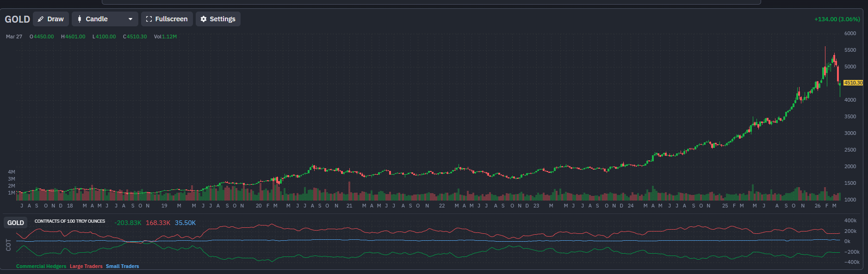Viewport: 868px width, 274px height.
Task: Click the Settings gear icon
Action: click(204, 19)
